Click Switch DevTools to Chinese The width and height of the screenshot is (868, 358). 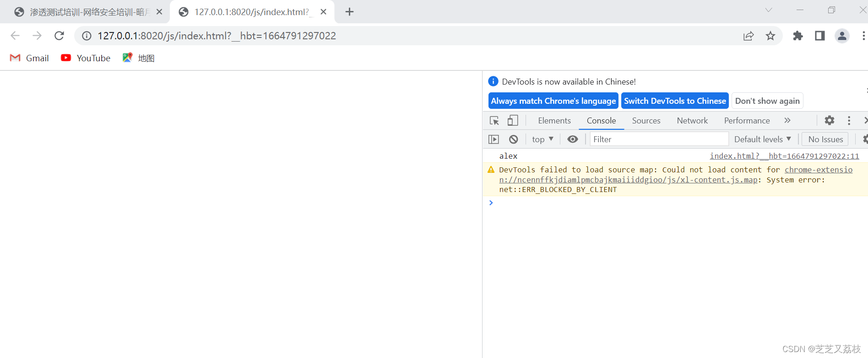pyautogui.click(x=675, y=101)
